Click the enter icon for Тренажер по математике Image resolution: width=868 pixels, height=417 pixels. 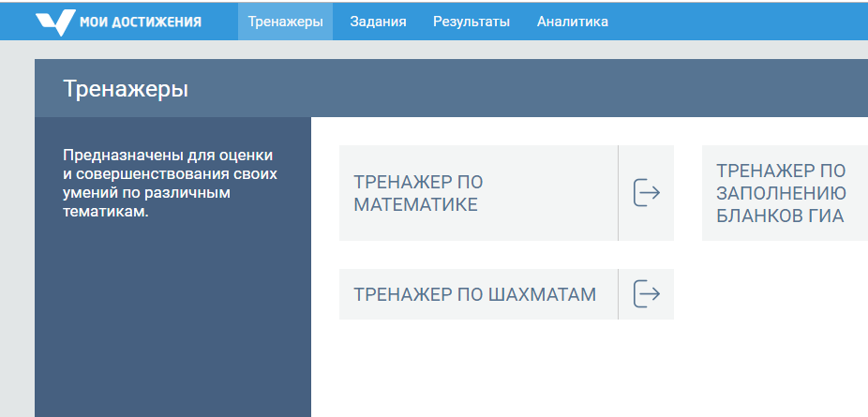(x=647, y=193)
